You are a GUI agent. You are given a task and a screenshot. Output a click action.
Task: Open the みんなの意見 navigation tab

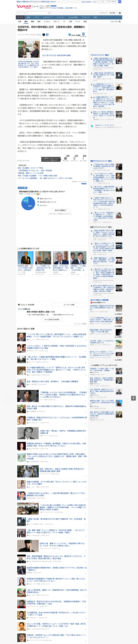pyautogui.click(x=73, y=17)
